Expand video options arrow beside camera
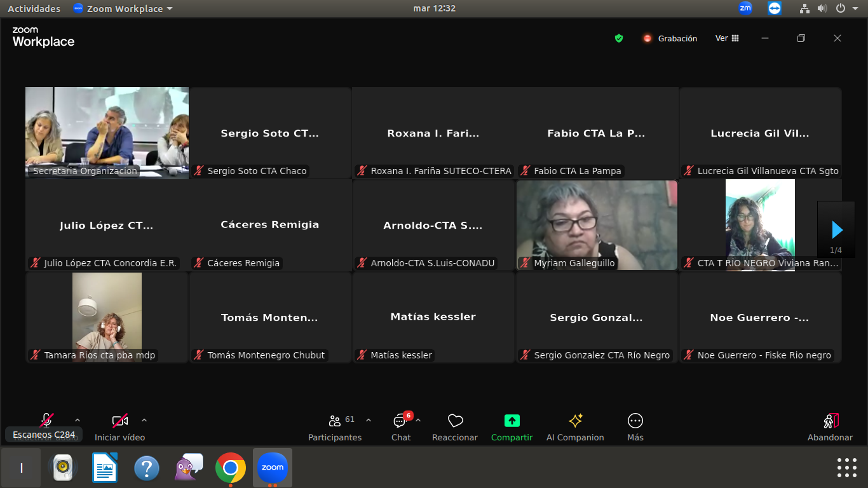This screenshot has width=868, height=488. click(x=144, y=420)
